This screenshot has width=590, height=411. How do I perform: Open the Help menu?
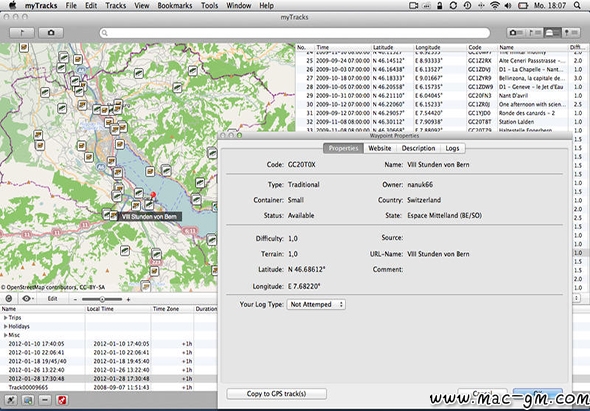pyautogui.click(x=266, y=5)
